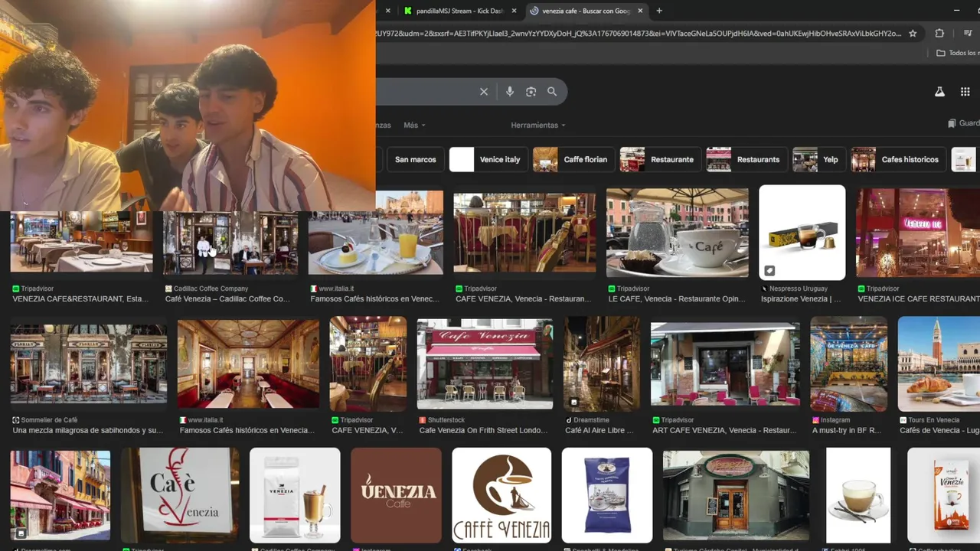Select venezia cafe Buscar con Google tab
980x551 pixels.
tap(586, 11)
